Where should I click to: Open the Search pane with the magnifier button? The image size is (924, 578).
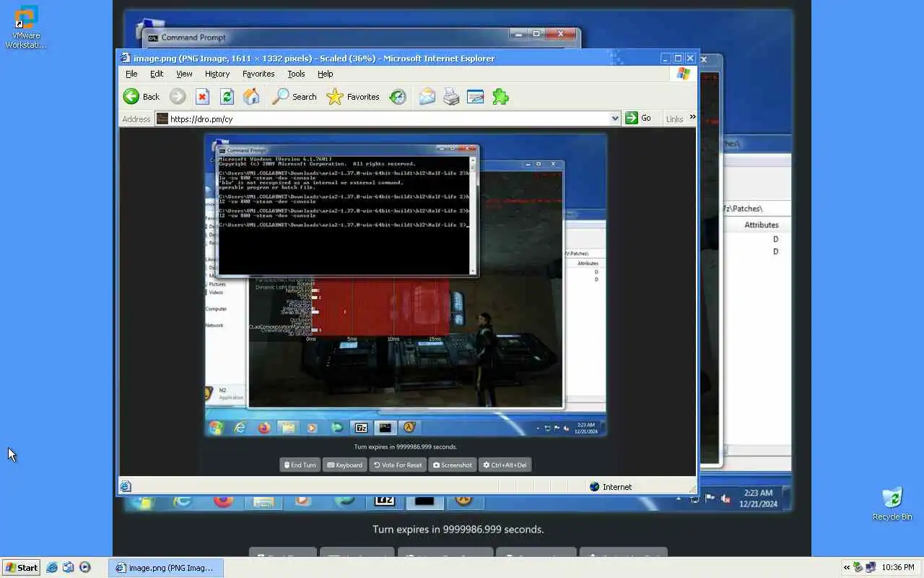[x=294, y=97]
